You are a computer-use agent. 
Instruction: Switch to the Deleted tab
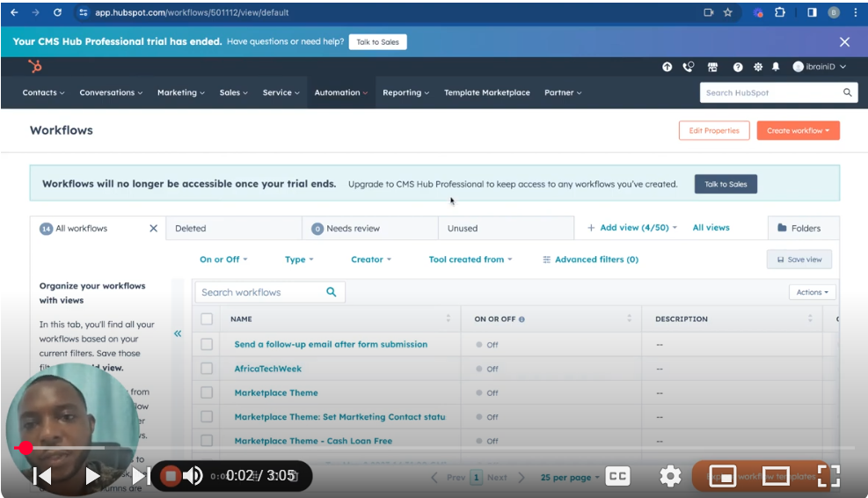[x=234, y=228]
